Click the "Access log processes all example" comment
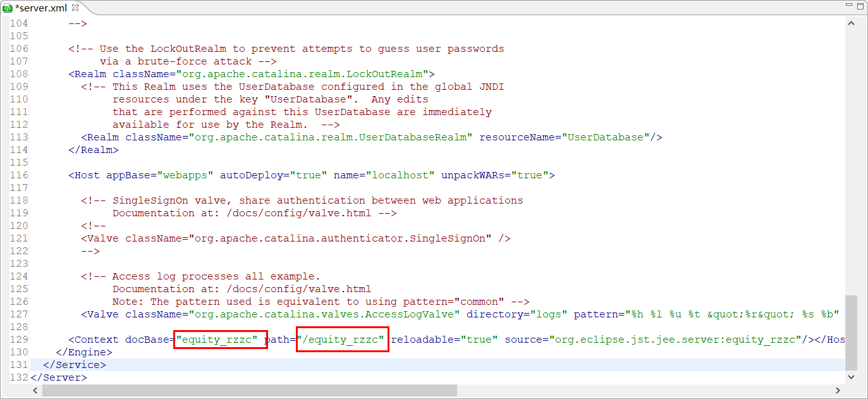The height and width of the screenshot is (399, 868). pyautogui.click(x=201, y=276)
